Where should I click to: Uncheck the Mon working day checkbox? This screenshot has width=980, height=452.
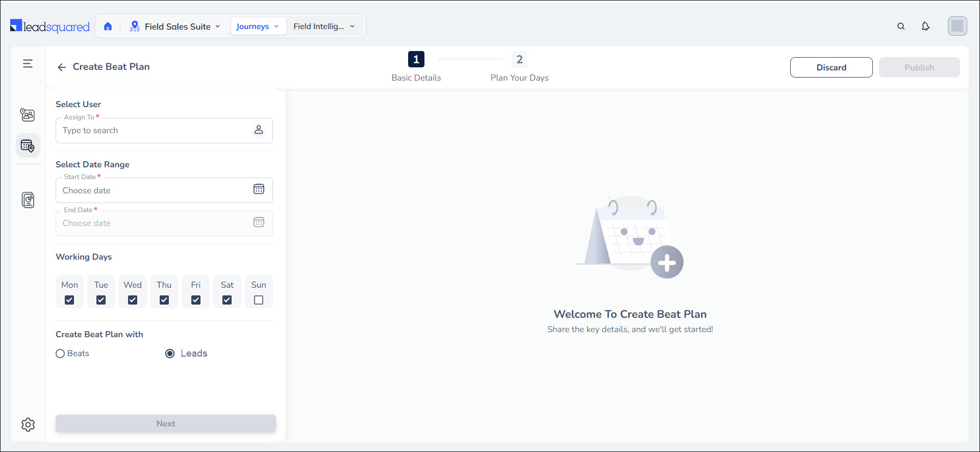coord(69,300)
